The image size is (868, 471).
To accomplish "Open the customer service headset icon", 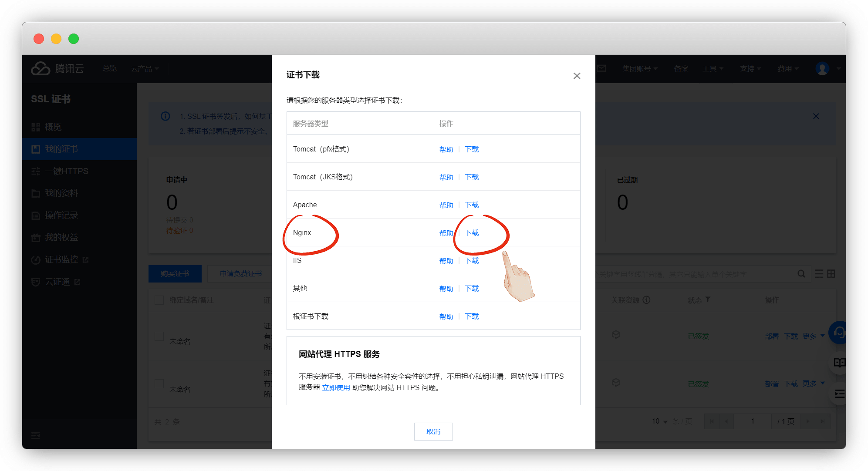I will point(838,333).
